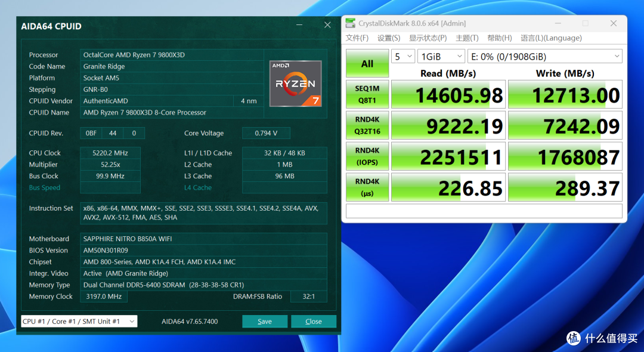Click the sequential write value 12713.00
644x352 pixels.
coord(565,94)
